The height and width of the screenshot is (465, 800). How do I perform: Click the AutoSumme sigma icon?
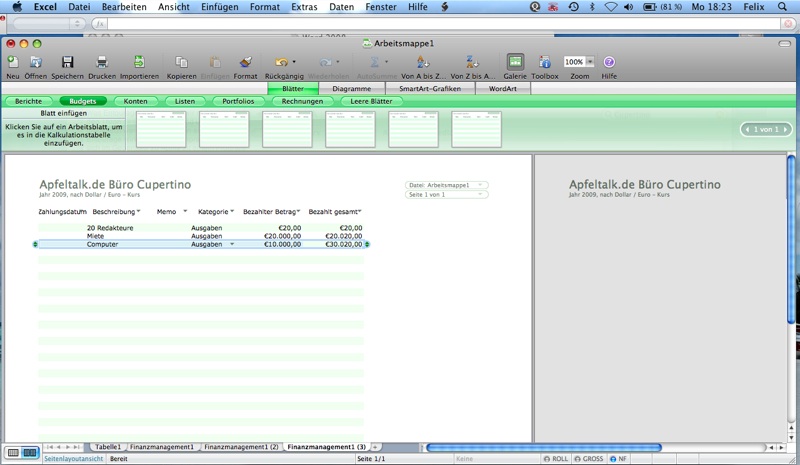[x=374, y=62]
